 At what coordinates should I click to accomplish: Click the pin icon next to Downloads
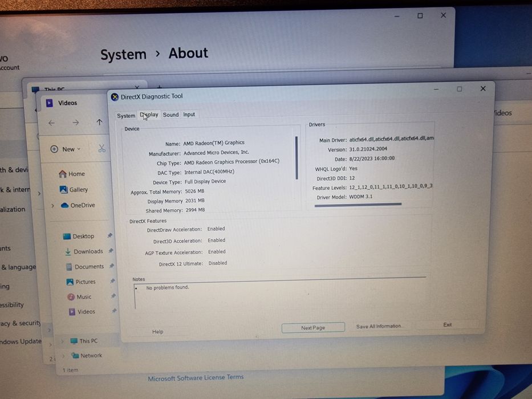tap(111, 250)
